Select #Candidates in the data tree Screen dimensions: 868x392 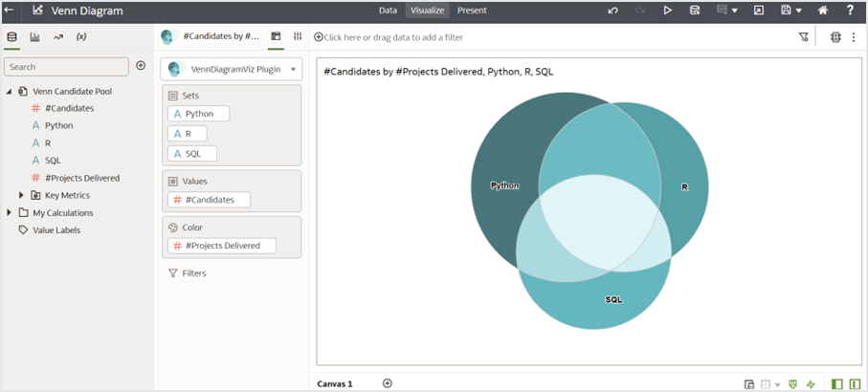[x=69, y=108]
